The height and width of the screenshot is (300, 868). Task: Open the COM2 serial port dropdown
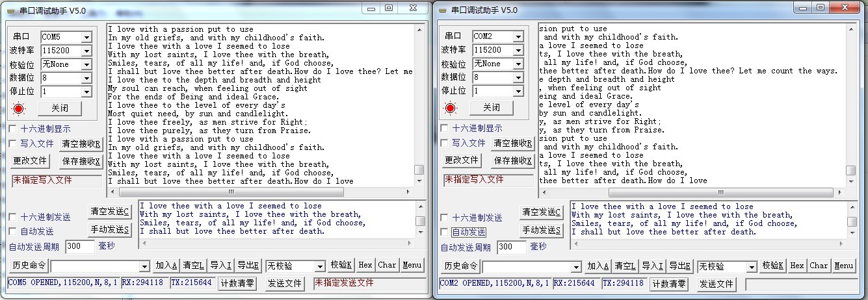tap(518, 36)
